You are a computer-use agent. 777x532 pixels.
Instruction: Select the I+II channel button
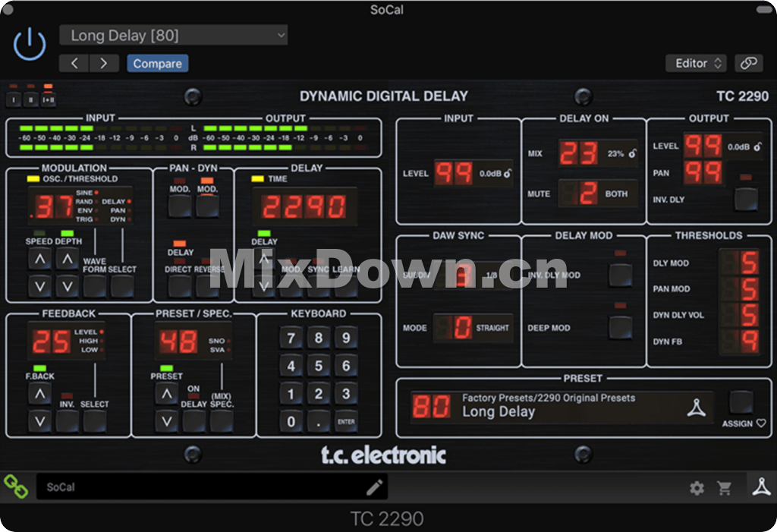(x=48, y=99)
